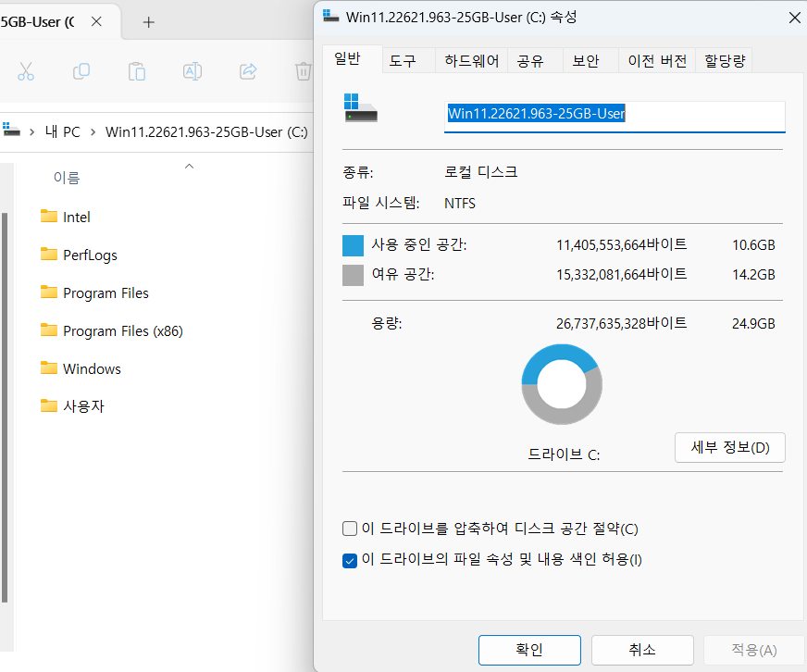Click the Delete trash icon in Explorer toolbar
The height and width of the screenshot is (672, 807).
[x=304, y=71]
